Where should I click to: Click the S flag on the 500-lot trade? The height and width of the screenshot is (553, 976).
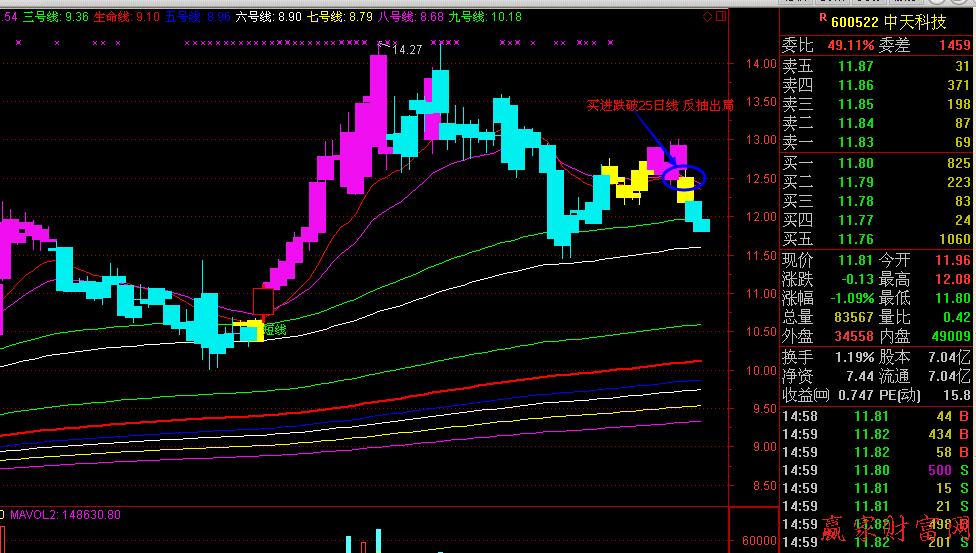pyautogui.click(x=964, y=470)
